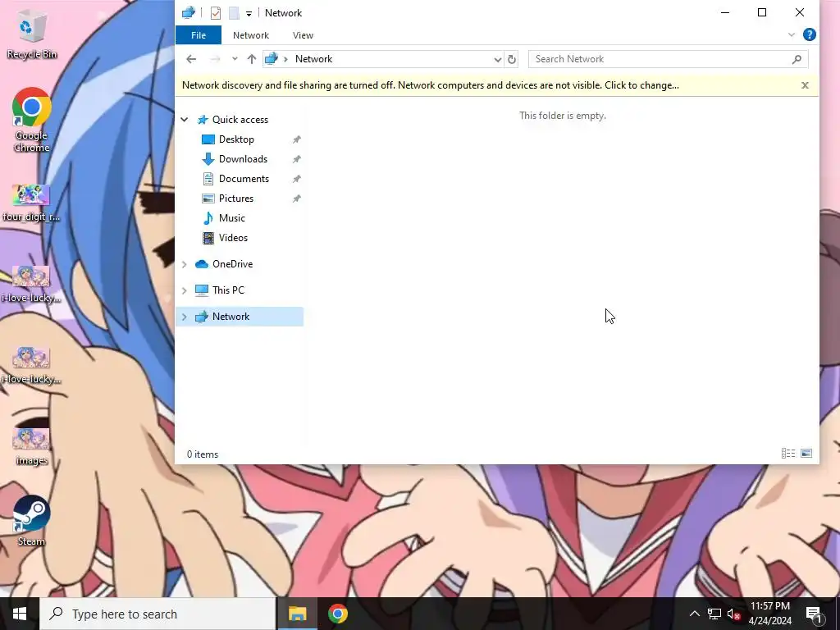Screen dimensions: 840x630
Task: Switch to Large icons view layout icon
Action: click(x=806, y=454)
